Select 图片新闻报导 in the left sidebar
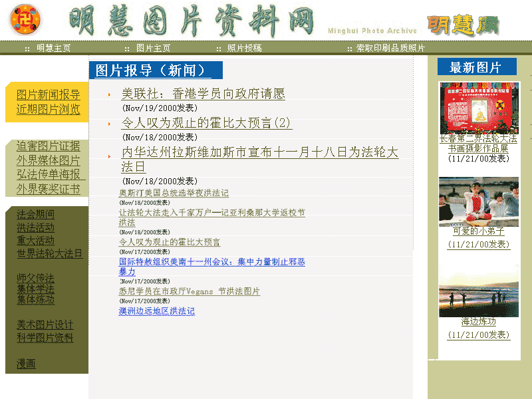Screen dimensions: 532x399 (48, 94)
